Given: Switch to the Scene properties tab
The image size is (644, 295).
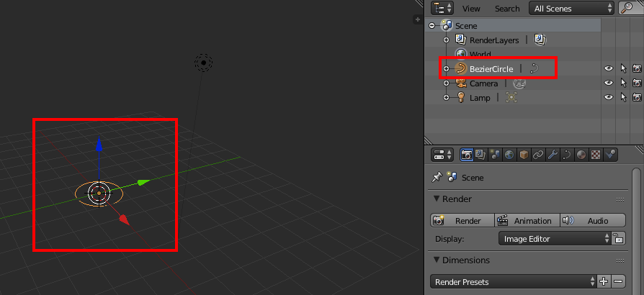Looking at the screenshot, I should pyautogui.click(x=495, y=155).
